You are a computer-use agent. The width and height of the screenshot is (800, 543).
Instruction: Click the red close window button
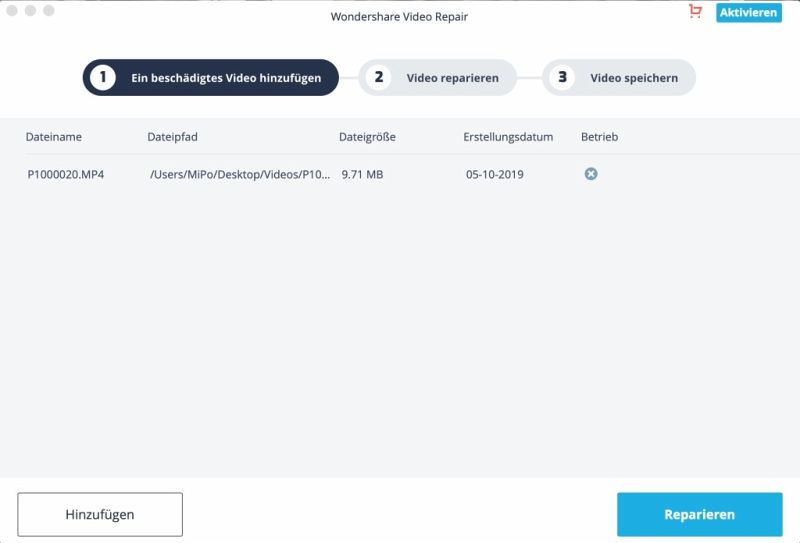tap(12, 10)
